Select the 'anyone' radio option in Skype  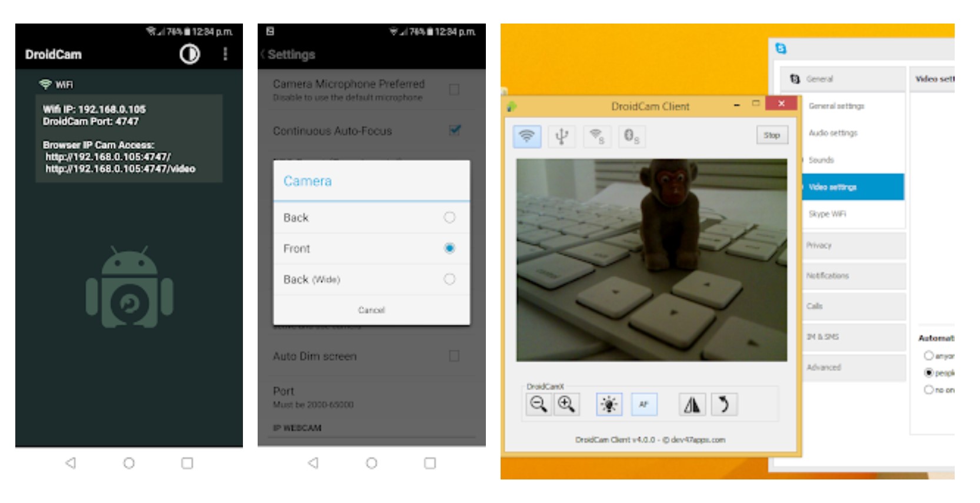click(x=928, y=355)
